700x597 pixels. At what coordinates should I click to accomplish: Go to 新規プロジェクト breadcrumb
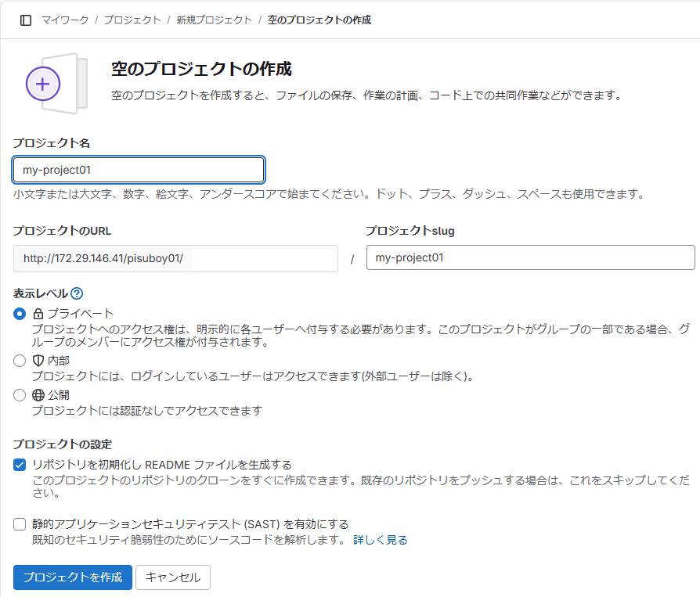click(214, 20)
